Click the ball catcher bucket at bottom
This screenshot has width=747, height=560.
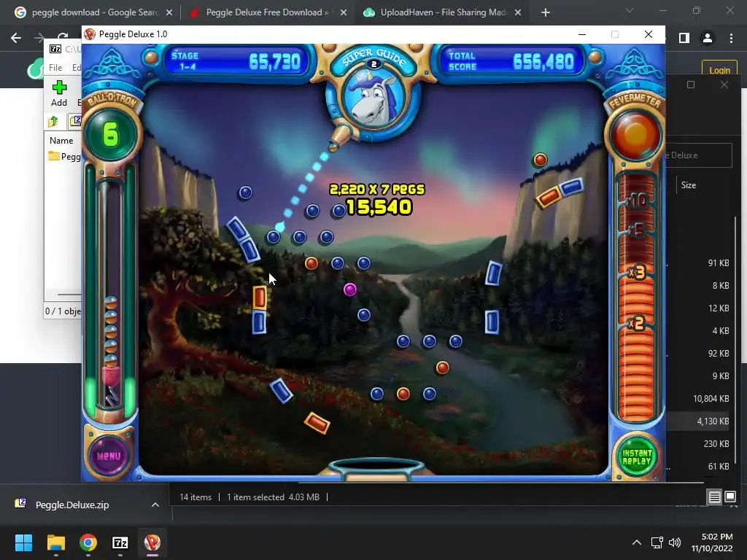[x=376, y=467]
